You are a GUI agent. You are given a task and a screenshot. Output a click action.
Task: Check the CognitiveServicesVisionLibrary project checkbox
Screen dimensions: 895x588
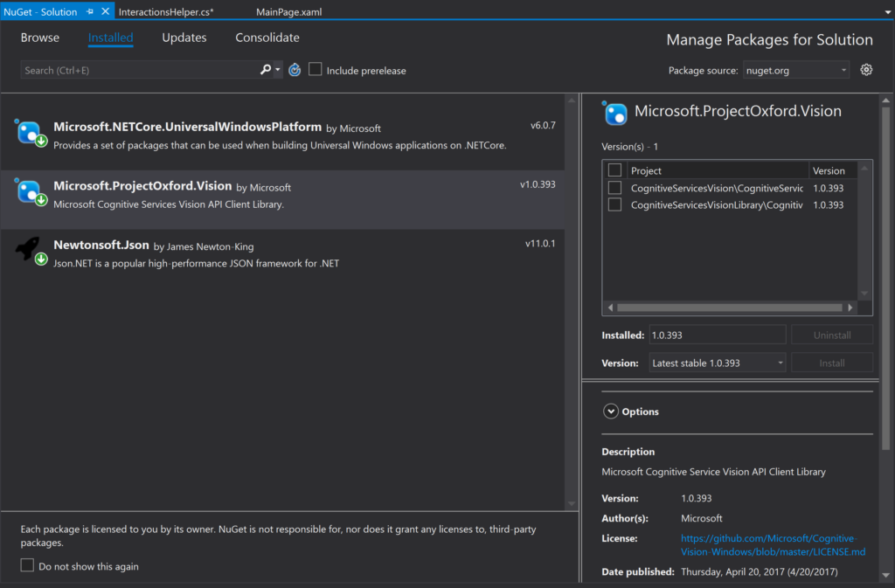coord(614,204)
